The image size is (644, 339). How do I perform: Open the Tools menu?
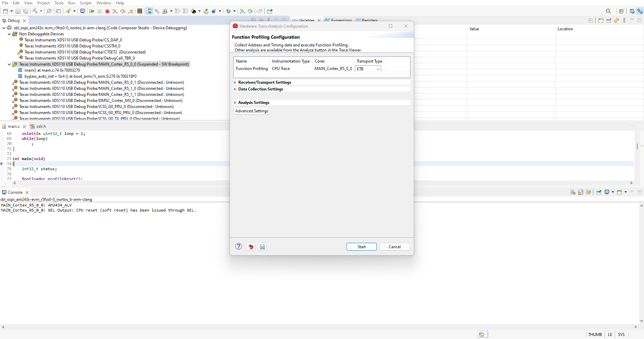pos(59,3)
